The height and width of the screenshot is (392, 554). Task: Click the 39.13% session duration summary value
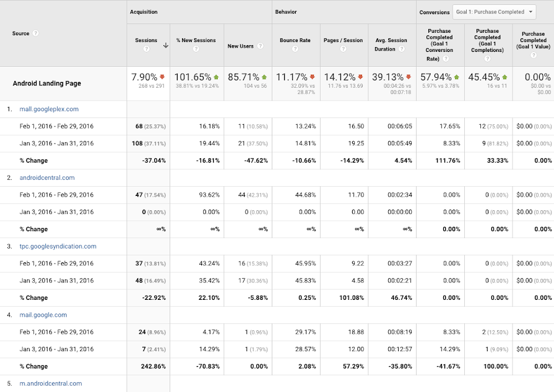(387, 77)
